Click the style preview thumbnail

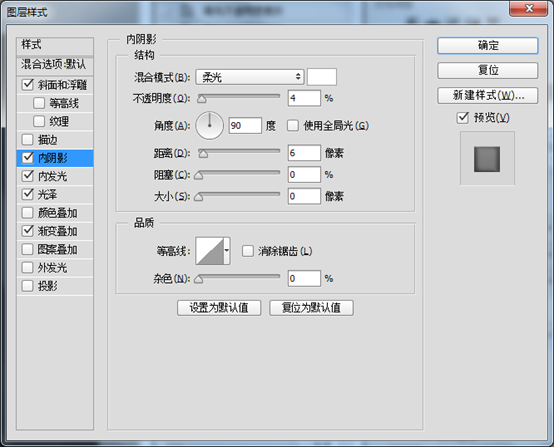click(x=487, y=158)
